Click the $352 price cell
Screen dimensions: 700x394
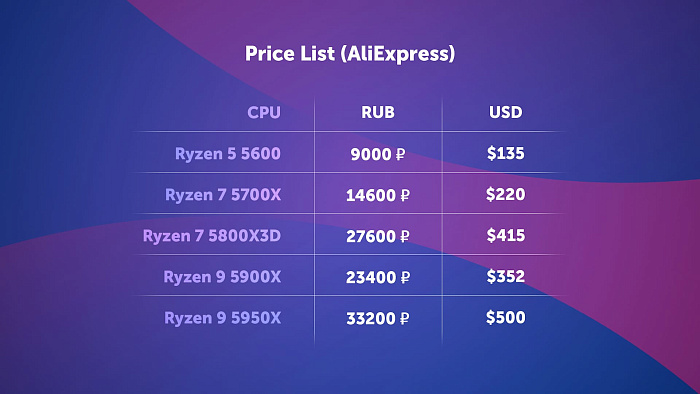[506, 276]
